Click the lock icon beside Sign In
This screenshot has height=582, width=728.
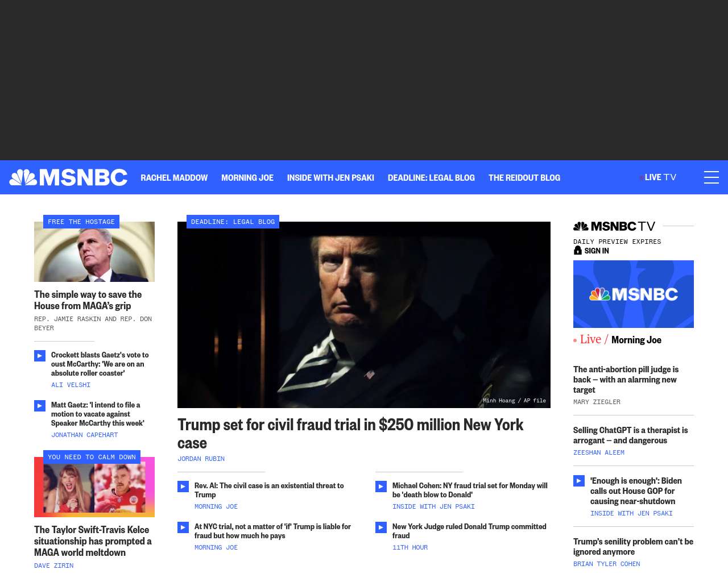click(x=577, y=250)
